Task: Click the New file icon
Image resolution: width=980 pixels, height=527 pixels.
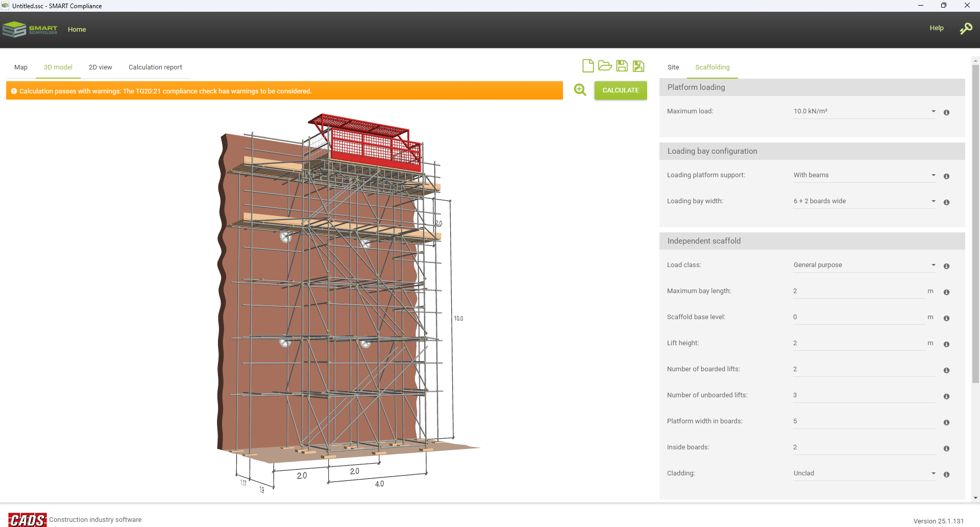Action: pos(588,66)
